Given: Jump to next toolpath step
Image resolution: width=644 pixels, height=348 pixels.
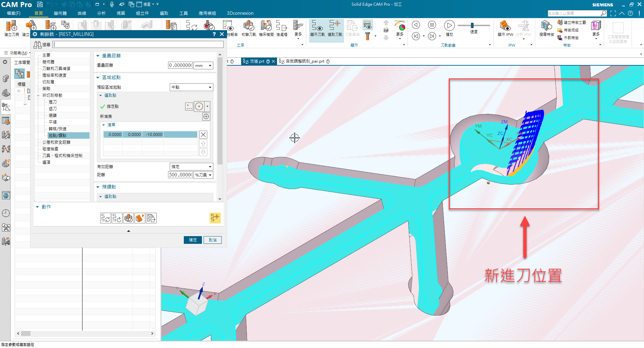Looking at the screenshot, I should pyautogui.click(x=432, y=36).
